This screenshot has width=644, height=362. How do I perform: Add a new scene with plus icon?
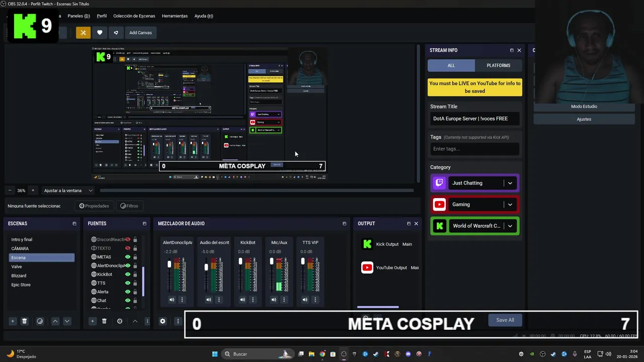[13, 321]
